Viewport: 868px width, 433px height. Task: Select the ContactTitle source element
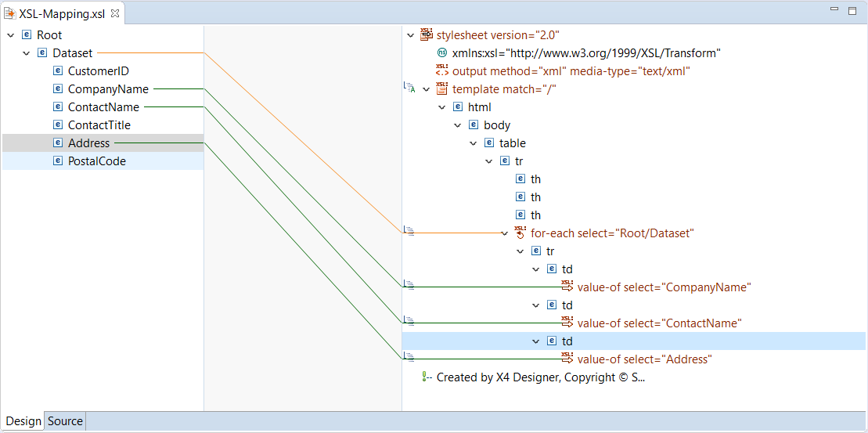click(99, 125)
